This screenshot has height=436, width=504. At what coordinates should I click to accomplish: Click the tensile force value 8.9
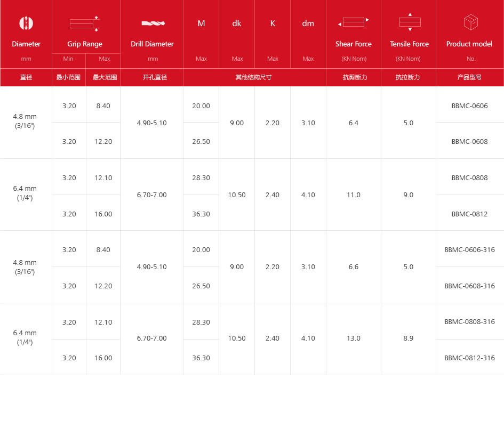409,338
